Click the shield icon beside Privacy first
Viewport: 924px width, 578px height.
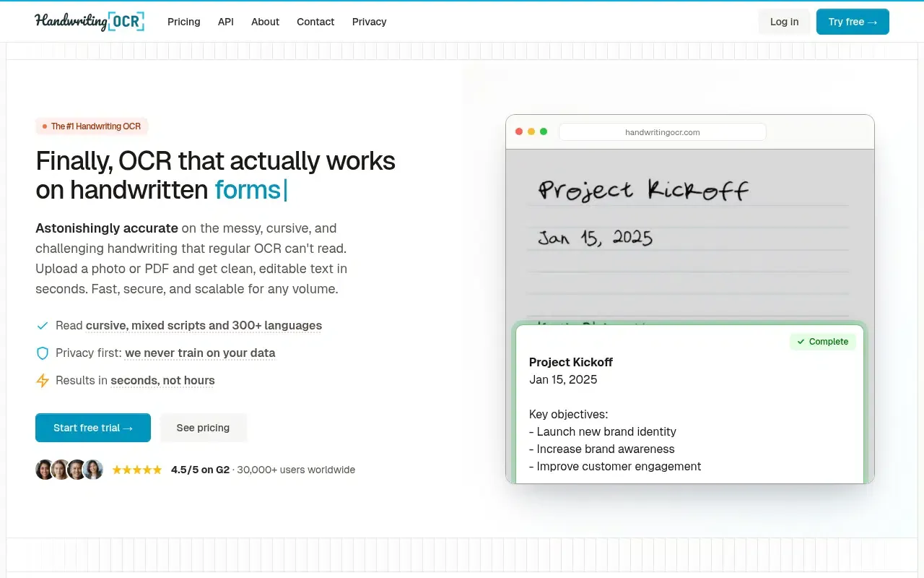tap(43, 353)
